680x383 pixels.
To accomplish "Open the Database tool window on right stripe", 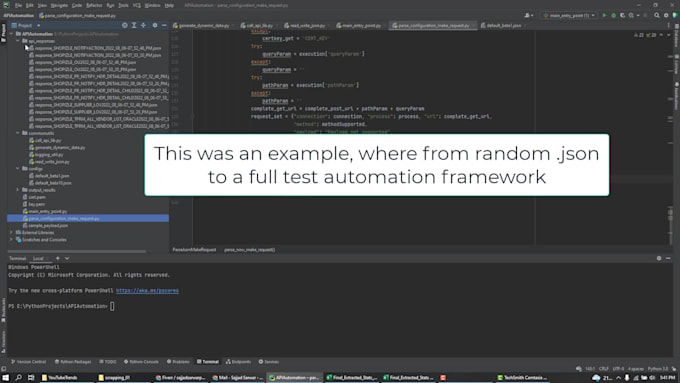I will 676,37.
